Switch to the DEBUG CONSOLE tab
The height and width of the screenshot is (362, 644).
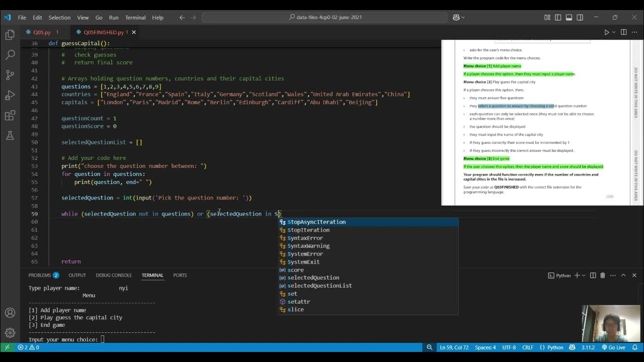(114, 275)
